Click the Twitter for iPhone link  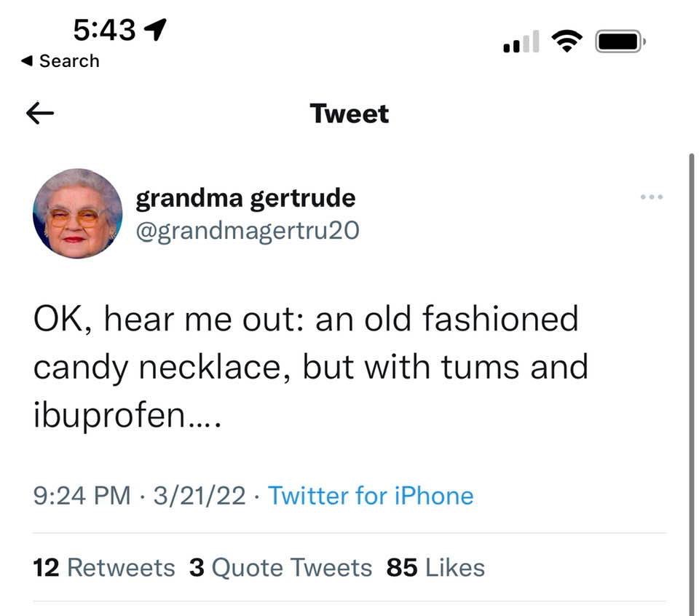pos(371,496)
